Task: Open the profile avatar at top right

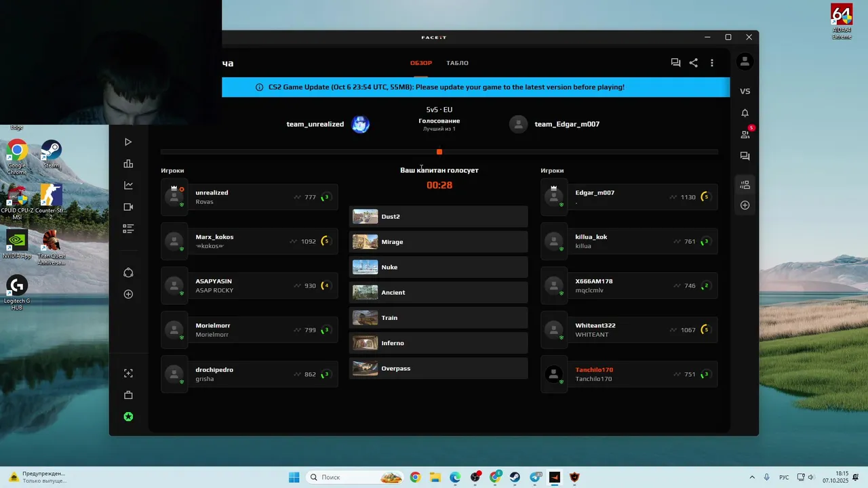Action: pos(745,62)
